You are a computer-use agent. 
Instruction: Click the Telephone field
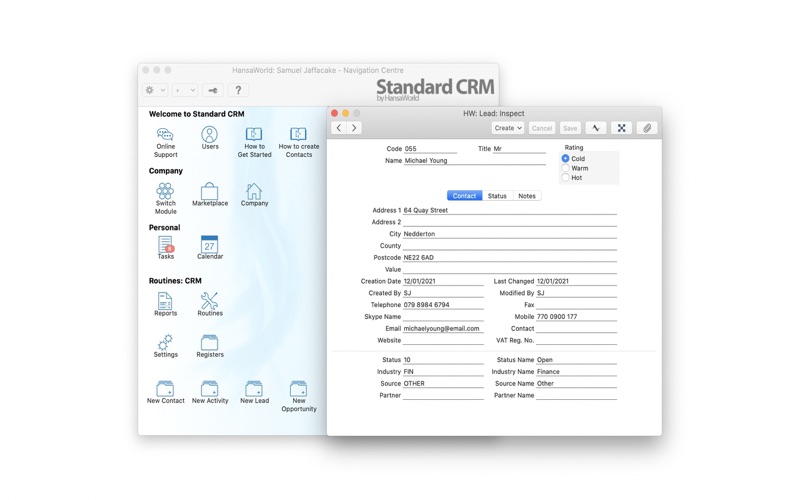coord(443,305)
